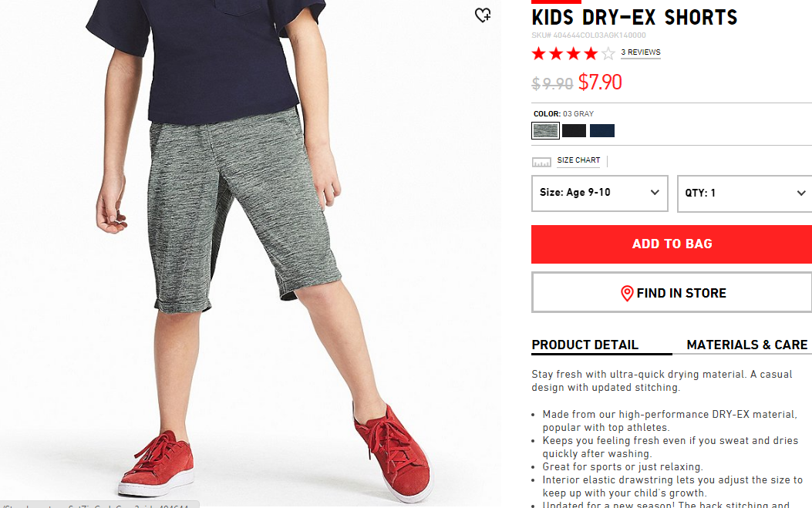This screenshot has width=812, height=508.
Task: Select the Product Detail tab
Action: pyautogui.click(x=585, y=345)
